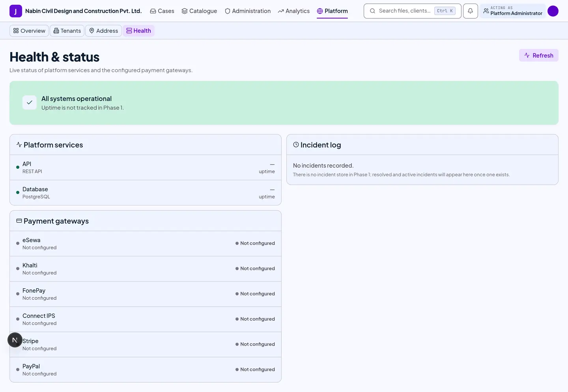Viewport: 568px width, 392px height.
Task: Open the Administration menu
Action: coord(248,11)
